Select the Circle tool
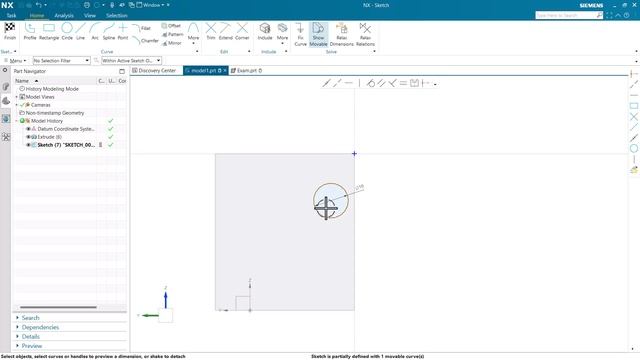This screenshot has height=360, width=640. click(x=67, y=31)
